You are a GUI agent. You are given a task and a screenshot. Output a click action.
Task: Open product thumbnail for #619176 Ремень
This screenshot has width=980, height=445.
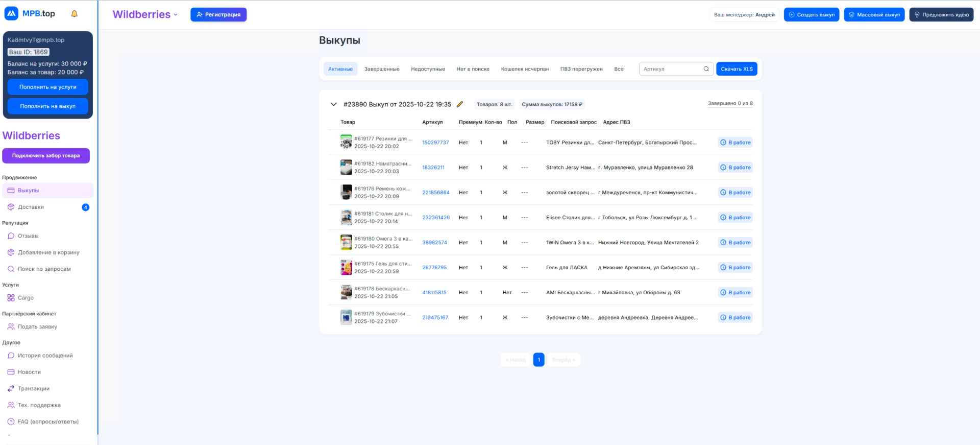click(x=346, y=192)
